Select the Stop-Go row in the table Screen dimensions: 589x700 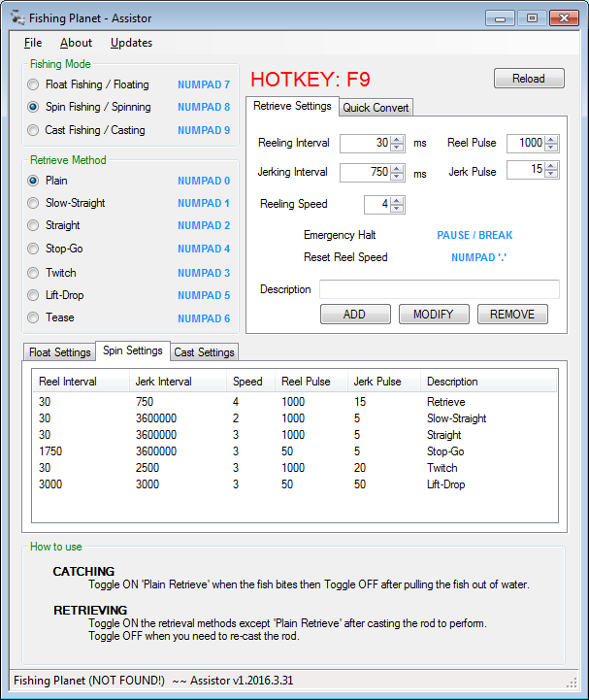pos(295,451)
